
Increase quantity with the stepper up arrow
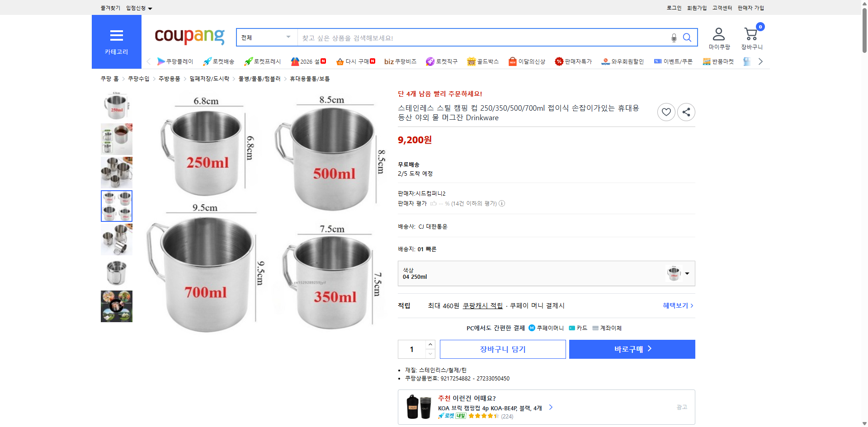[x=430, y=344]
